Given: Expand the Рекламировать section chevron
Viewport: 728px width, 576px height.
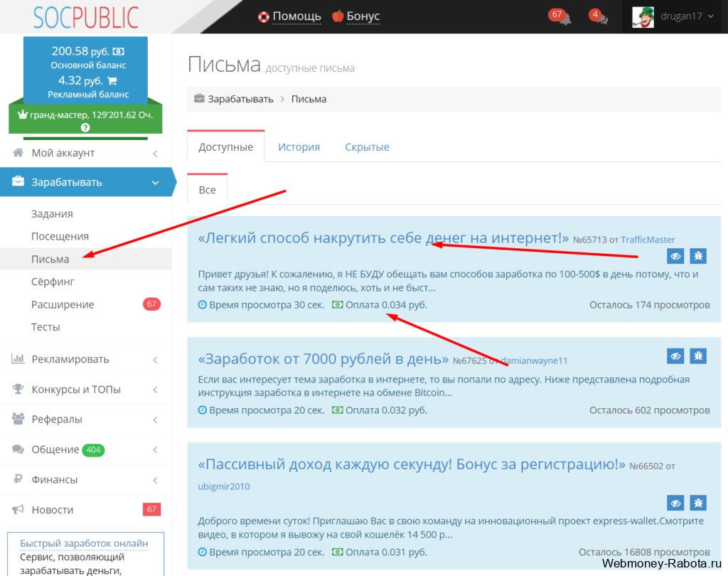Looking at the screenshot, I should (x=156, y=360).
